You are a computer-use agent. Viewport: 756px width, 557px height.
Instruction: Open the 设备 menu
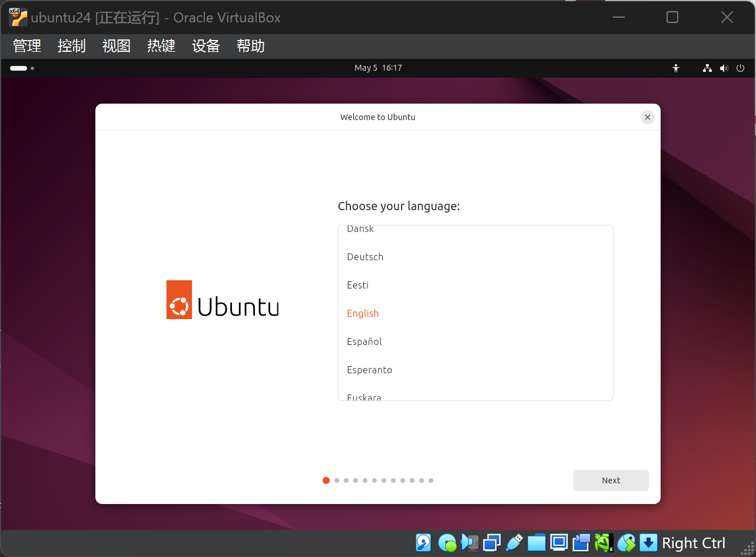206,46
